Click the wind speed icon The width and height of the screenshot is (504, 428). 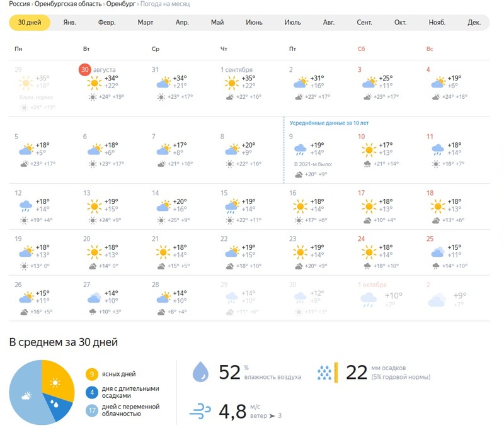click(x=202, y=412)
